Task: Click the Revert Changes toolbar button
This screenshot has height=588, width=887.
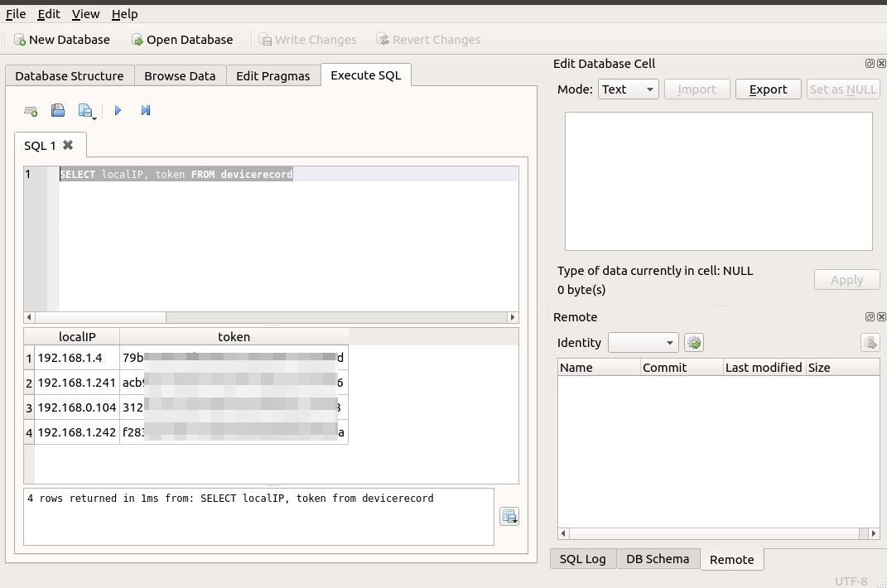Action: pos(428,40)
